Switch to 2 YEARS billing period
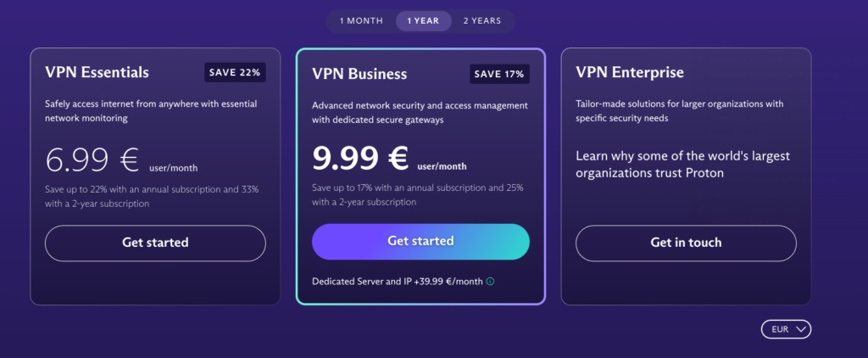The height and width of the screenshot is (358, 868). 482,21
